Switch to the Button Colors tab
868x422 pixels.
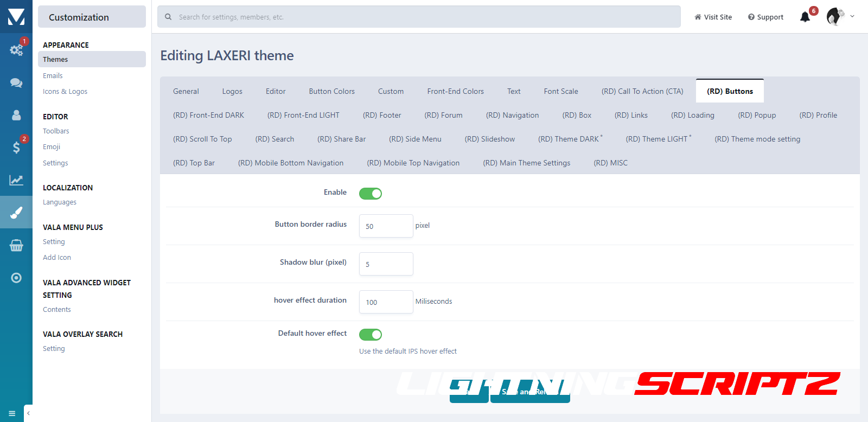[331, 91]
